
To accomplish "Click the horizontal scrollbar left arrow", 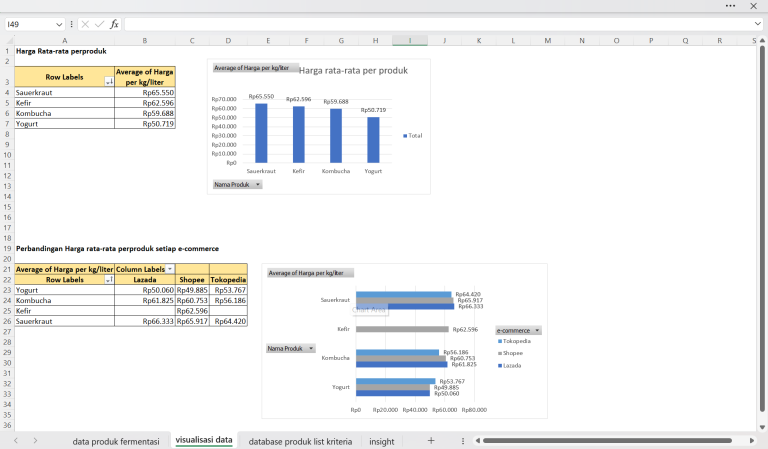I will point(474,440).
